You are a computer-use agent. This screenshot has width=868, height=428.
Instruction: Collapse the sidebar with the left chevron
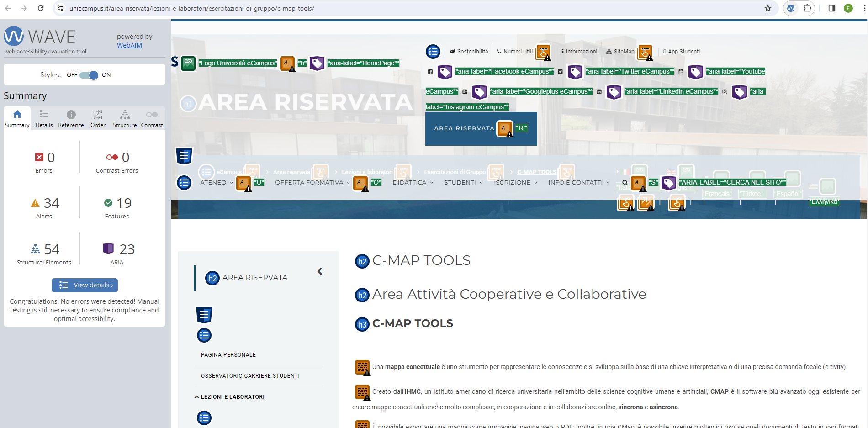click(320, 272)
